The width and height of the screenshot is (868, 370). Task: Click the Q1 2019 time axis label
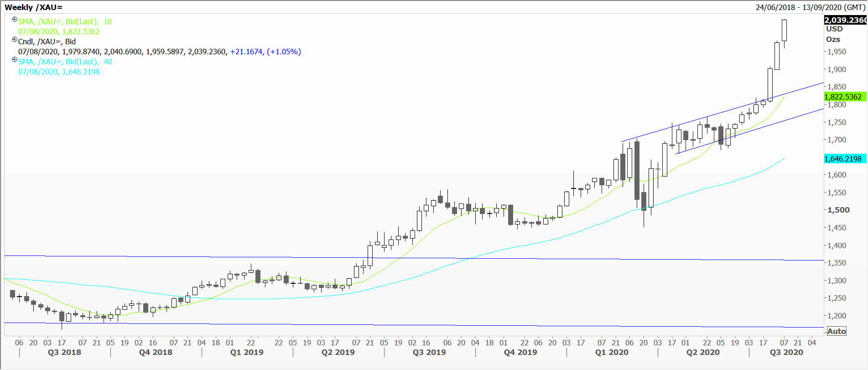247,352
